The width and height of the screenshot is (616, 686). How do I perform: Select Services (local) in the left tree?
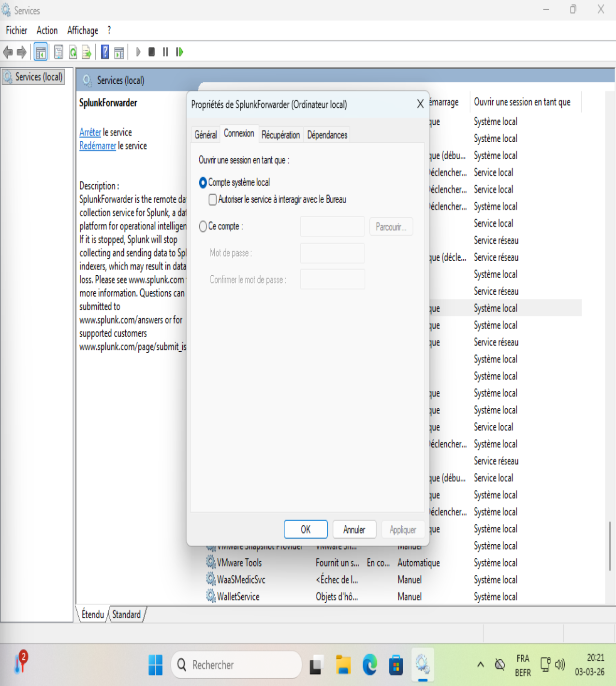click(39, 77)
